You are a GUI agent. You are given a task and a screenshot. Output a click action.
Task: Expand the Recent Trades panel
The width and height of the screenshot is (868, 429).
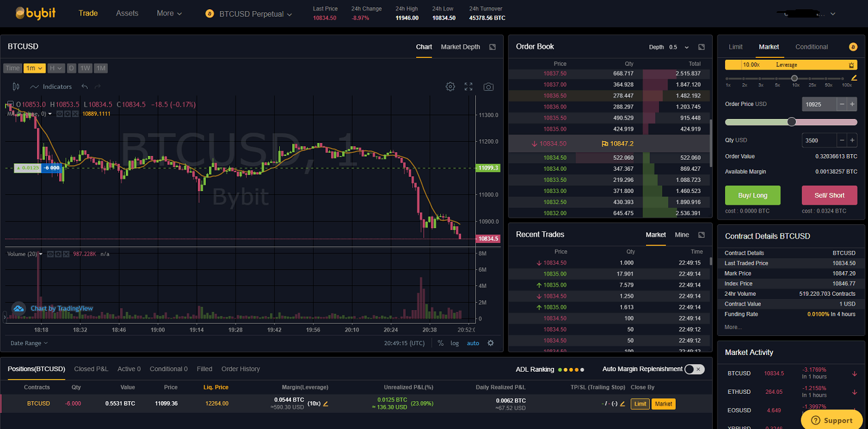coord(702,235)
